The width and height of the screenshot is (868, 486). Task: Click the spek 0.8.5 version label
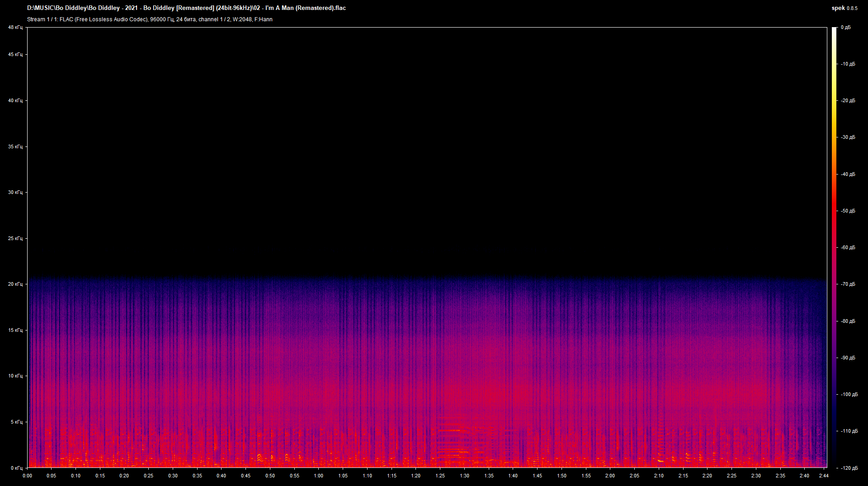844,8
